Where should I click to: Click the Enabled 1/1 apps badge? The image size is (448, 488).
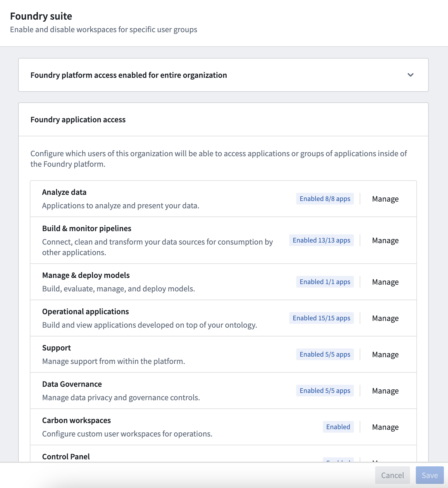[x=325, y=282]
